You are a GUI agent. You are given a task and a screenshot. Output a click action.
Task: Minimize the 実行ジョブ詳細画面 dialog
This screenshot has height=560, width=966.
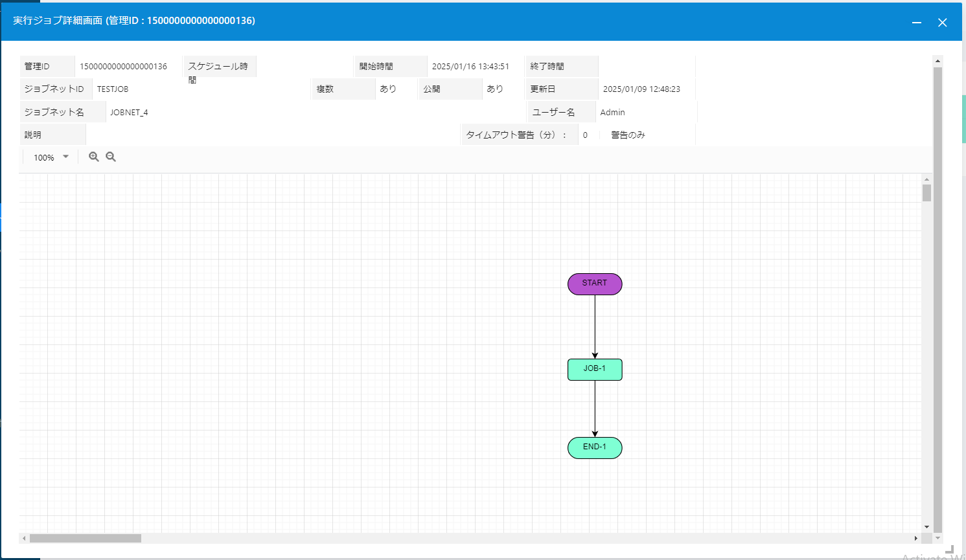(x=917, y=21)
